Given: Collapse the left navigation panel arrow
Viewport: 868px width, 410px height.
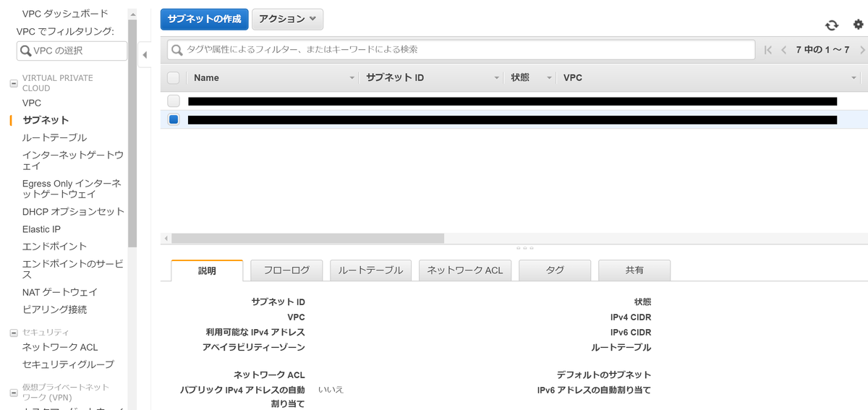Looking at the screenshot, I should click(x=145, y=55).
